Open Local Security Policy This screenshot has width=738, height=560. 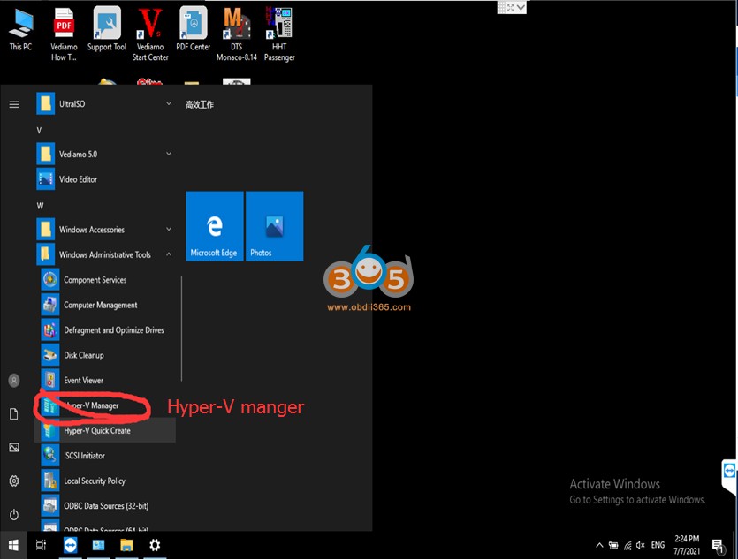(107, 481)
